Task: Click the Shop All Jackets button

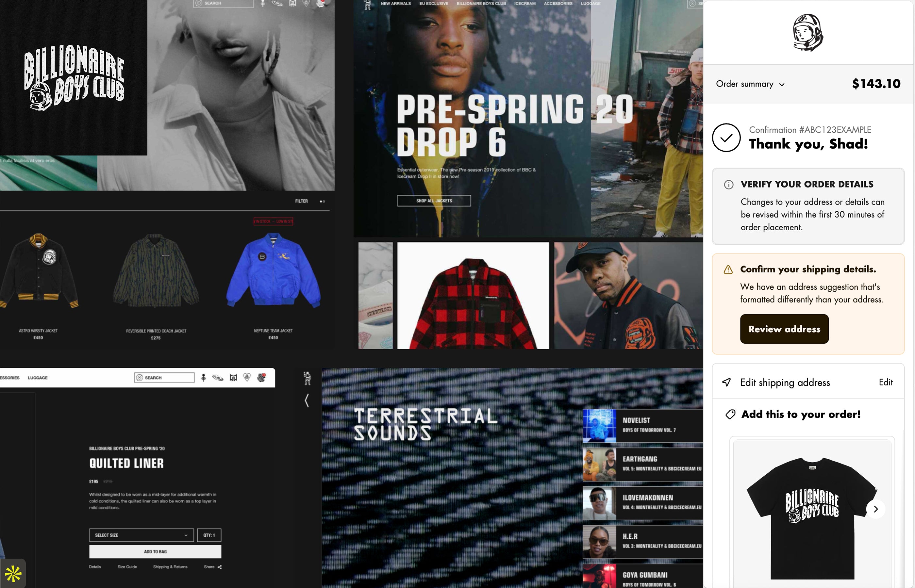Action: [434, 201]
